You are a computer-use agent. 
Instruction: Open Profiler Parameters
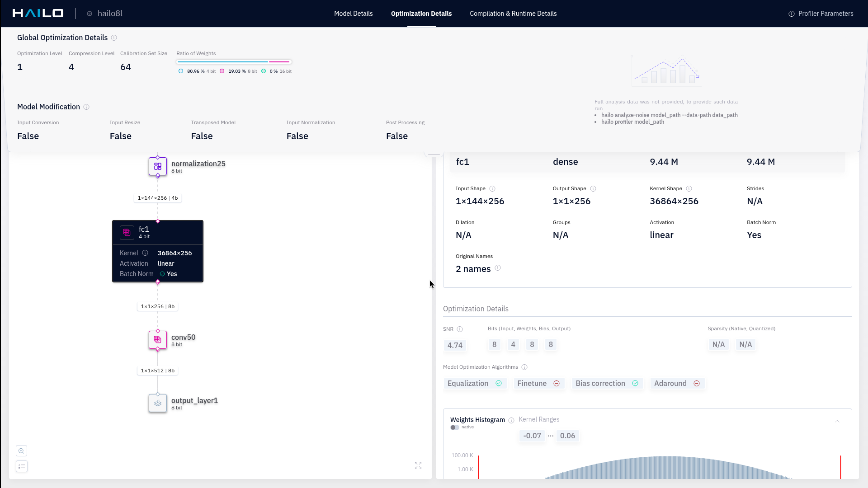(x=821, y=14)
